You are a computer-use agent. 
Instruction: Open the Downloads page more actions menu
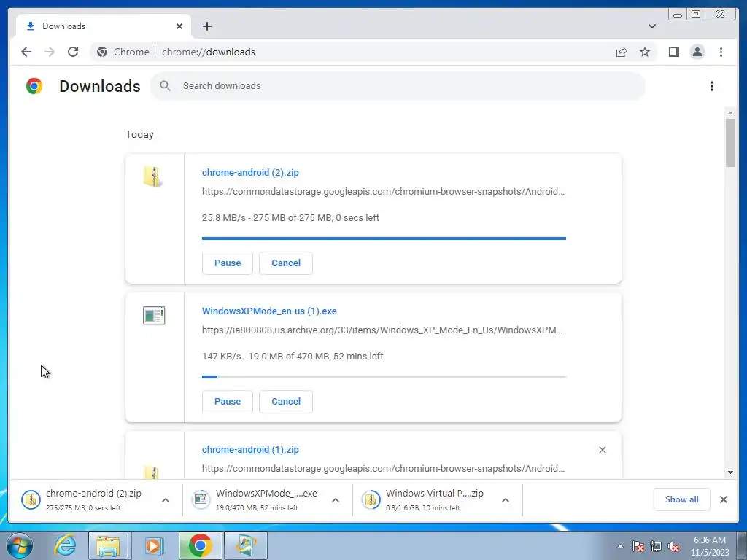click(712, 86)
